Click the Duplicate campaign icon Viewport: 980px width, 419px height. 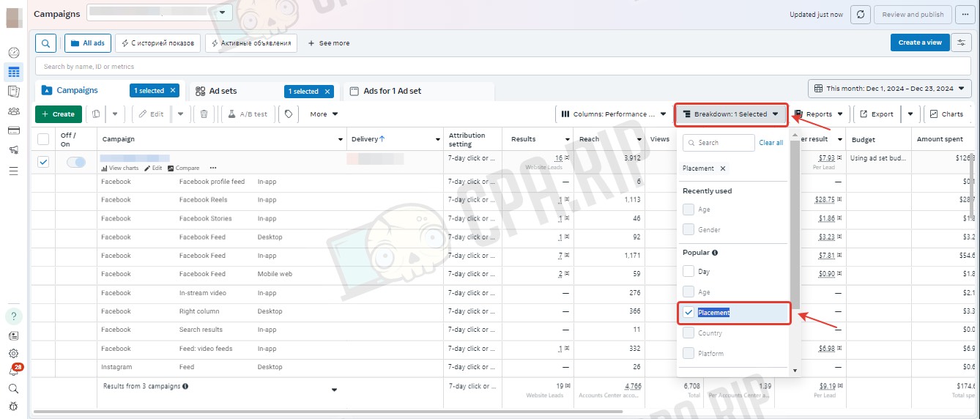(97, 114)
